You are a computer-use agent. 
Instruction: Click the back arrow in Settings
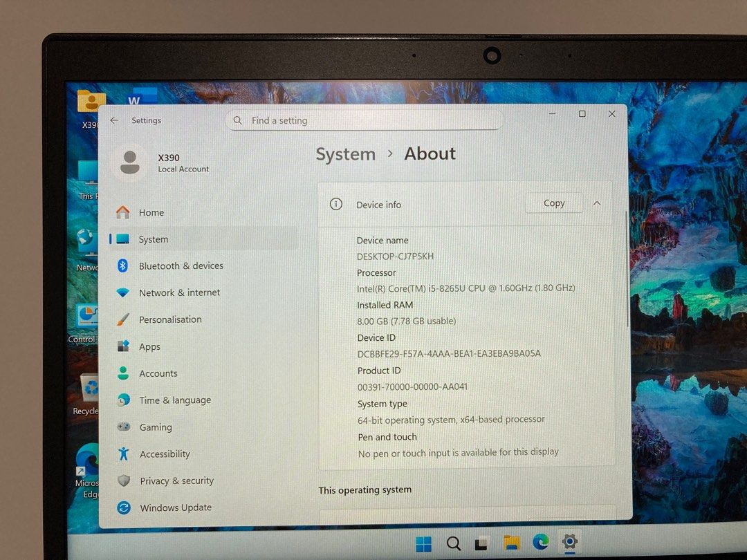tap(113, 120)
